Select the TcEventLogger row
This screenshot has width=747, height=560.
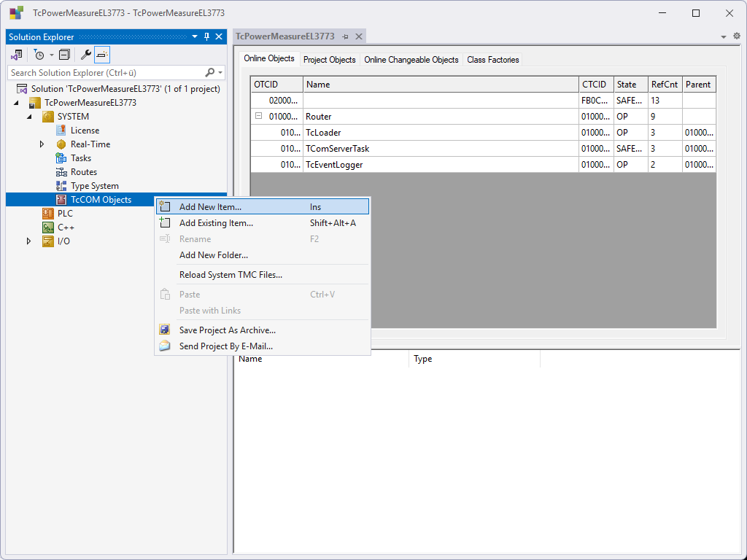click(x=483, y=165)
